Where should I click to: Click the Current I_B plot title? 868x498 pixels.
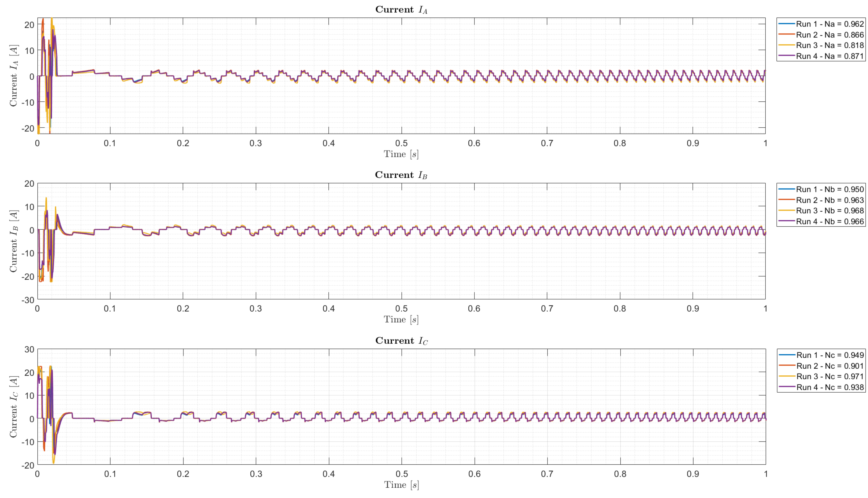coord(401,175)
